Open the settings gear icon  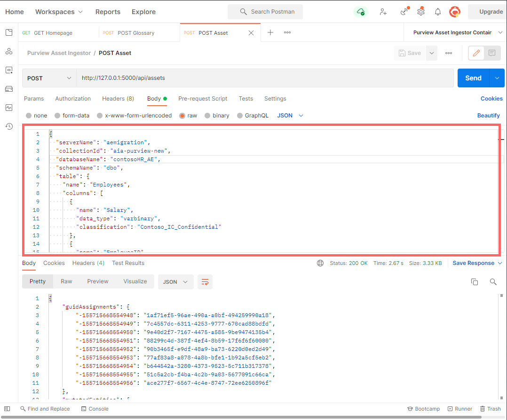(420, 12)
